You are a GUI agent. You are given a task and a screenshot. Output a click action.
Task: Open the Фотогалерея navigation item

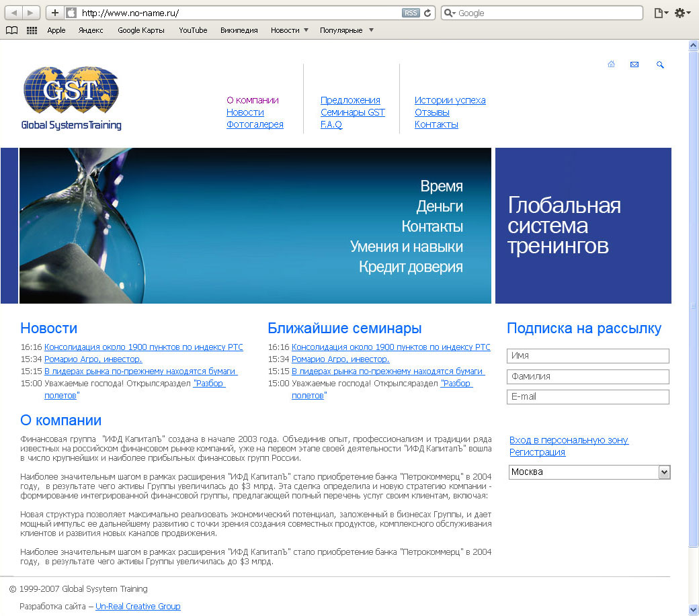pos(255,124)
